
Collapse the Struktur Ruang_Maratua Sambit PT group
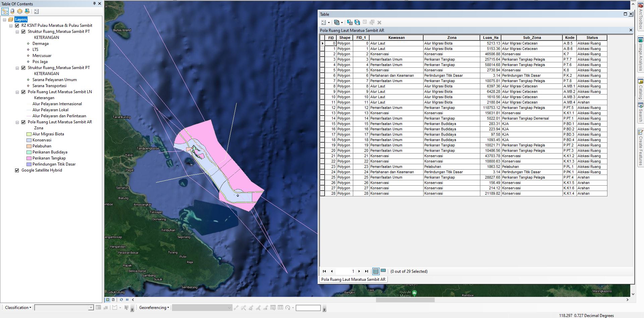pos(17,31)
